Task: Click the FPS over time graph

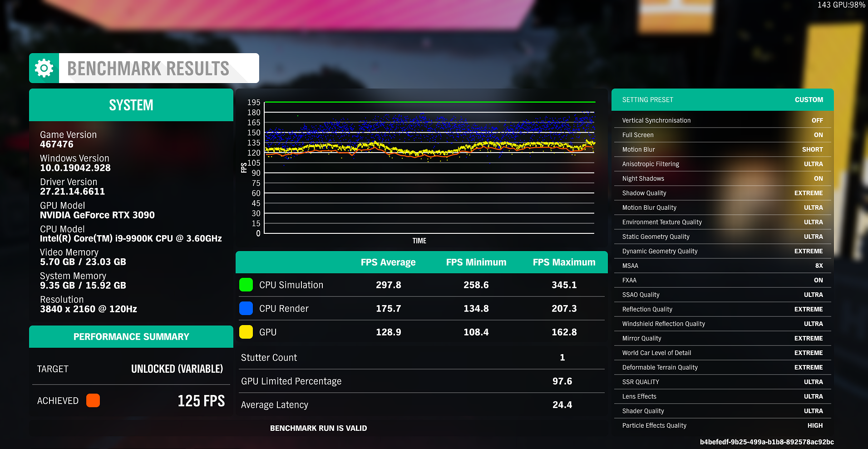Action: [x=429, y=168]
